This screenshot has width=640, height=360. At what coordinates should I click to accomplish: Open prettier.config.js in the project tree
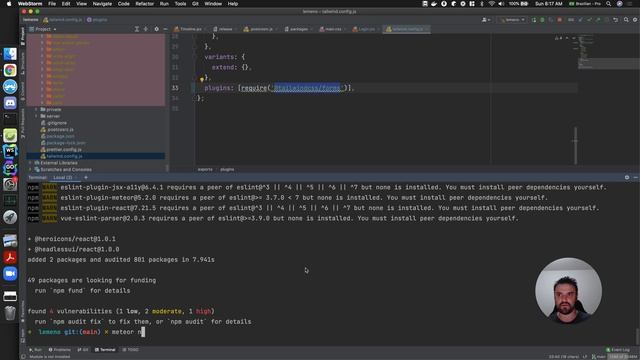coord(61,149)
